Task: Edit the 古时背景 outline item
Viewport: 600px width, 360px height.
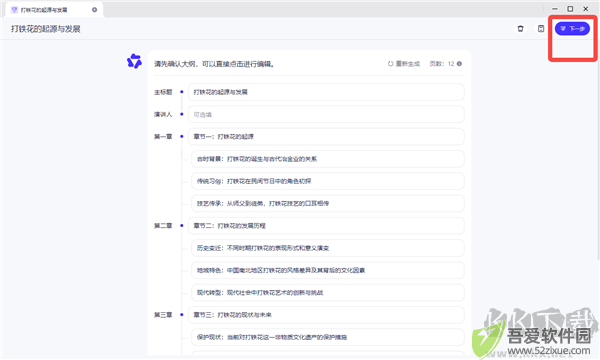Action: click(328, 159)
